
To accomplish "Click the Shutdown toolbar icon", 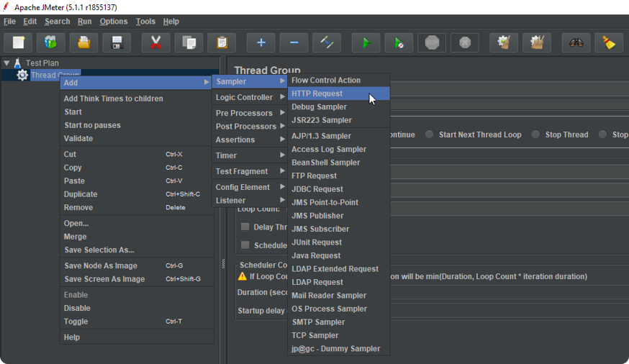I will click(x=465, y=42).
